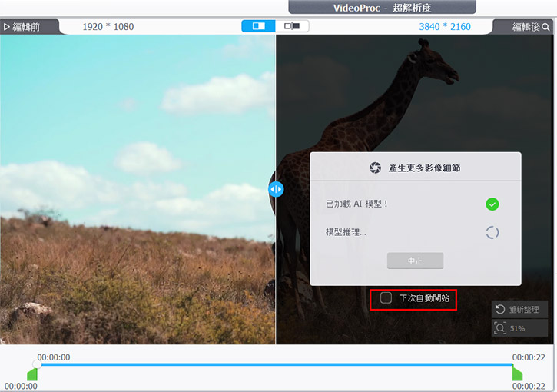Click the green trim start marker

[x=32, y=374]
